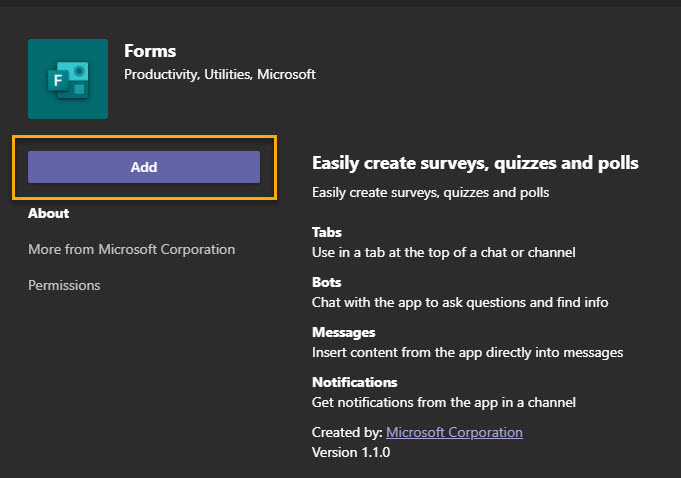Click the Version 1.1.0 label
Viewport: 681px width, 478px height.
coord(350,452)
